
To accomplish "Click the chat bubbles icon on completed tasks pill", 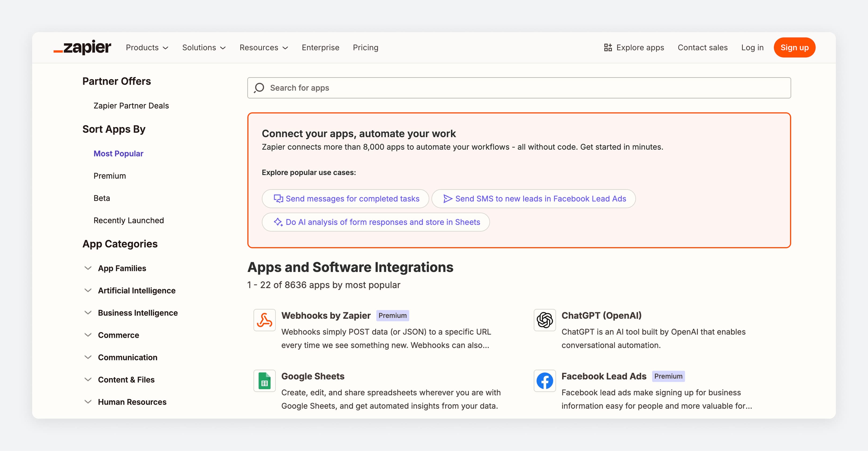I will tap(278, 199).
